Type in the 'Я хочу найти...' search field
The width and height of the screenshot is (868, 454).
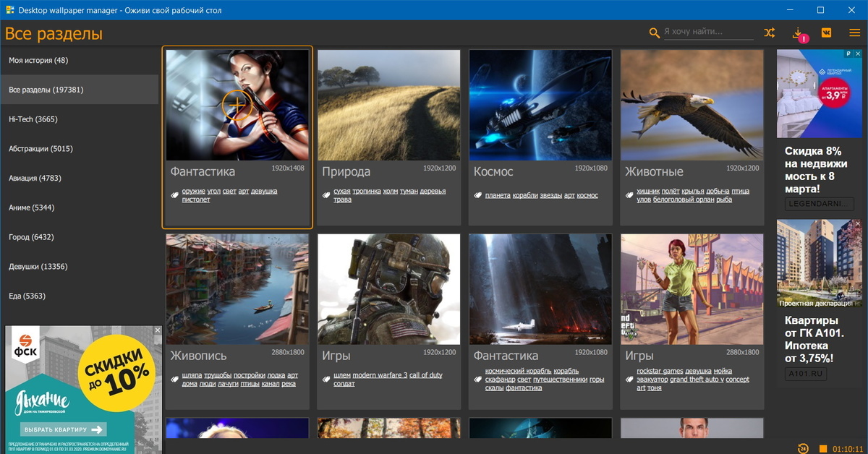(x=708, y=33)
